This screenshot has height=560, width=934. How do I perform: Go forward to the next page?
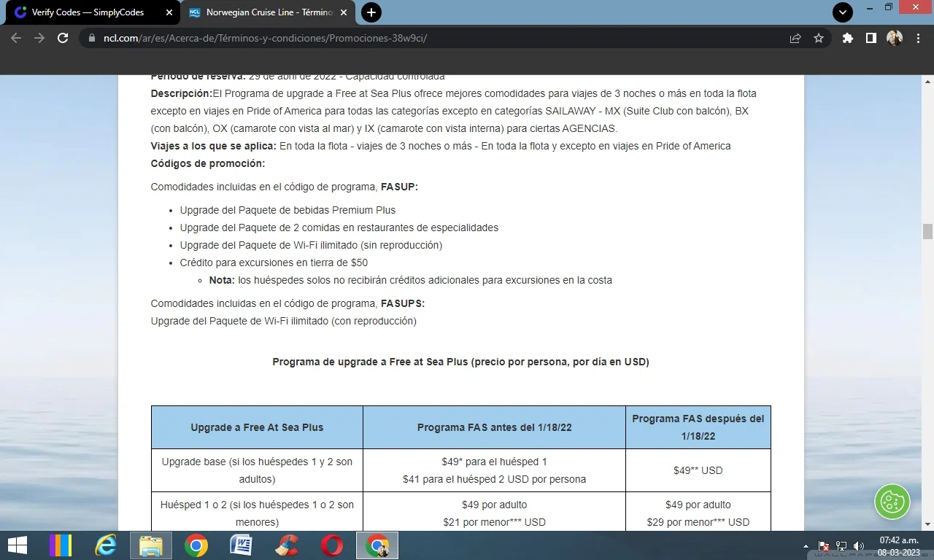pos(39,38)
